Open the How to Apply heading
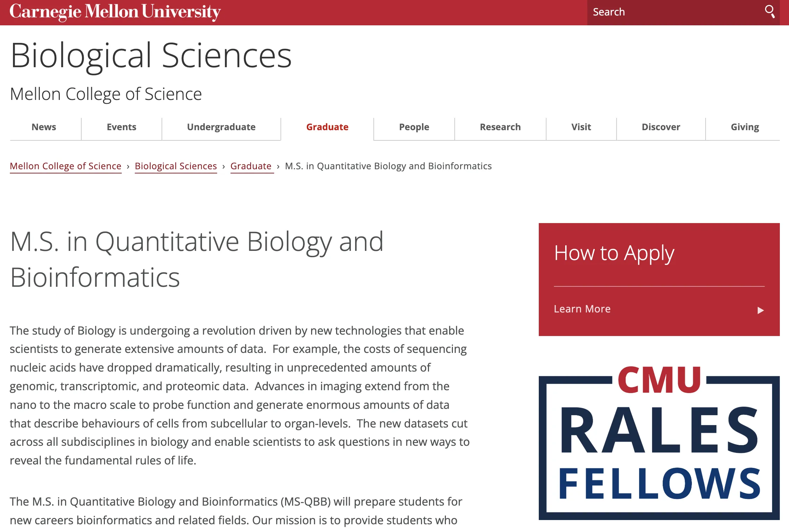Image resolution: width=789 pixels, height=532 pixels. tap(614, 253)
